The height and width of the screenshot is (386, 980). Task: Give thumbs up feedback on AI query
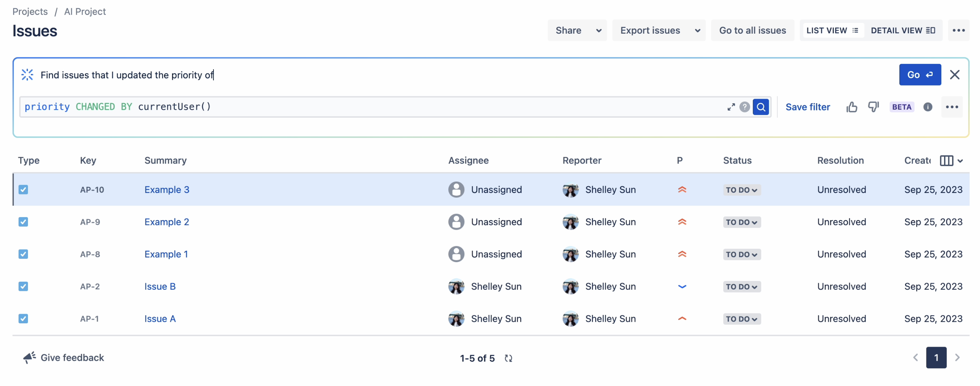click(x=851, y=107)
